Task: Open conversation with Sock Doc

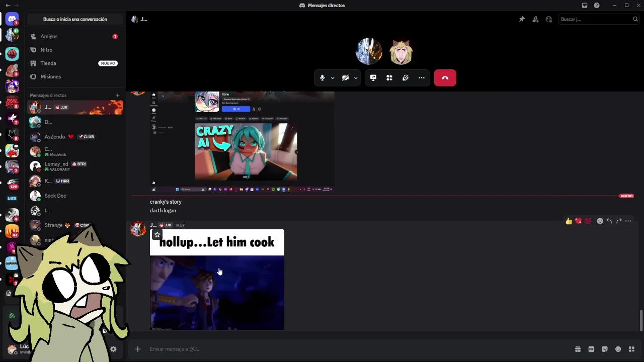Action: click(x=75, y=196)
